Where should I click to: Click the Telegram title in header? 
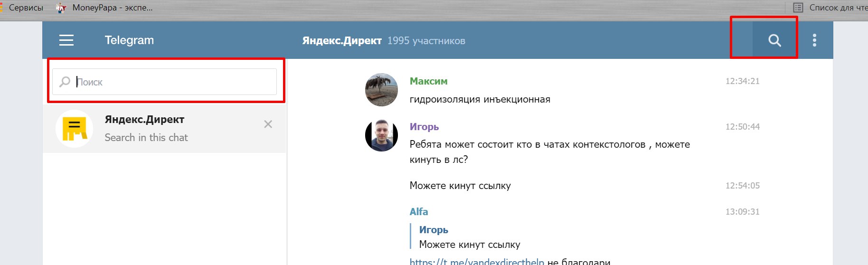coord(129,40)
